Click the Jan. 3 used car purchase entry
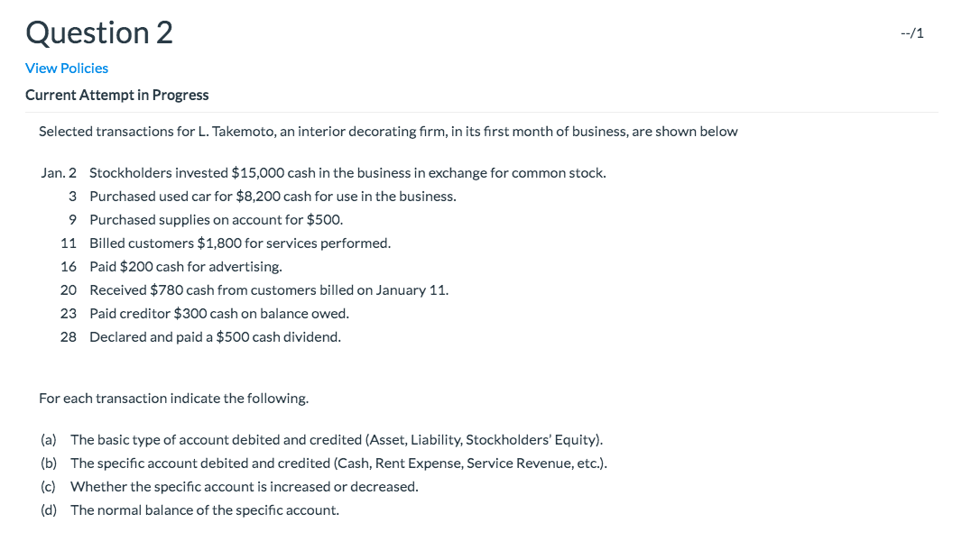The height and width of the screenshot is (560, 971). pos(271,196)
